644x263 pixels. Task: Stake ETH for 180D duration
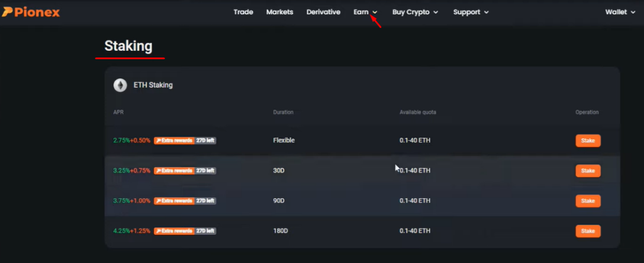pyautogui.click(x=588, y=231)
